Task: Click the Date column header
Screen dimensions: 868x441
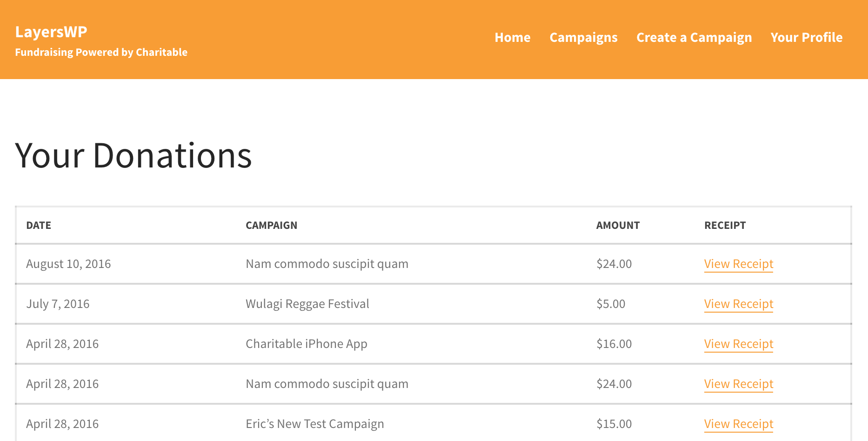Action: click(x=39, y=225)
